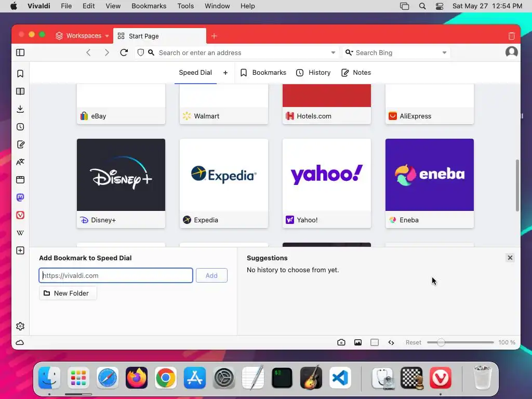Click the Add bookmark button

212,275
